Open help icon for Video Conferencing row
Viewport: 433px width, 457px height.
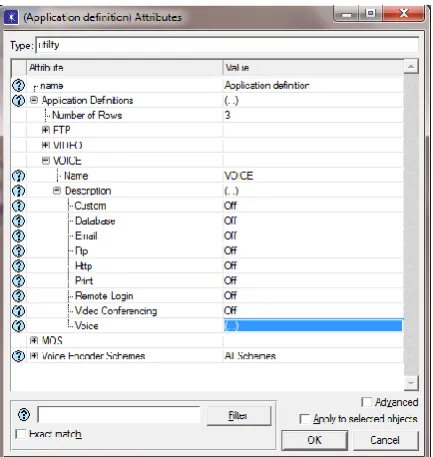[18, 311]
